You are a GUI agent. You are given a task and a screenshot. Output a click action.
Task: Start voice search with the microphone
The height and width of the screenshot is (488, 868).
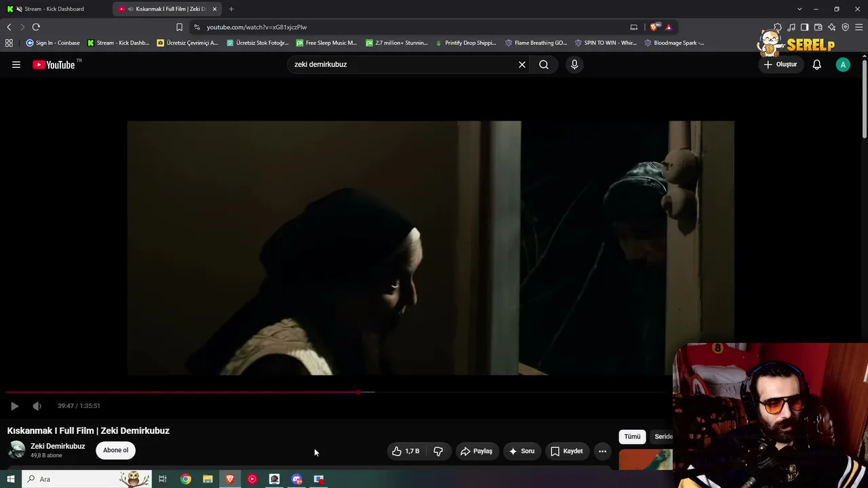[574, 64]
